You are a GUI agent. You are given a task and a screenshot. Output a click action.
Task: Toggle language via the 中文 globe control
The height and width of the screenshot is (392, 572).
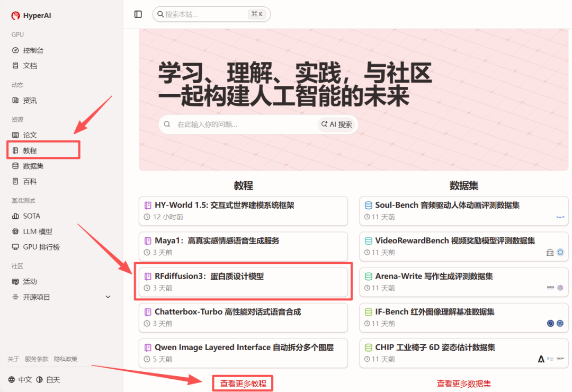pyautogui.click(x=20, y=379)
